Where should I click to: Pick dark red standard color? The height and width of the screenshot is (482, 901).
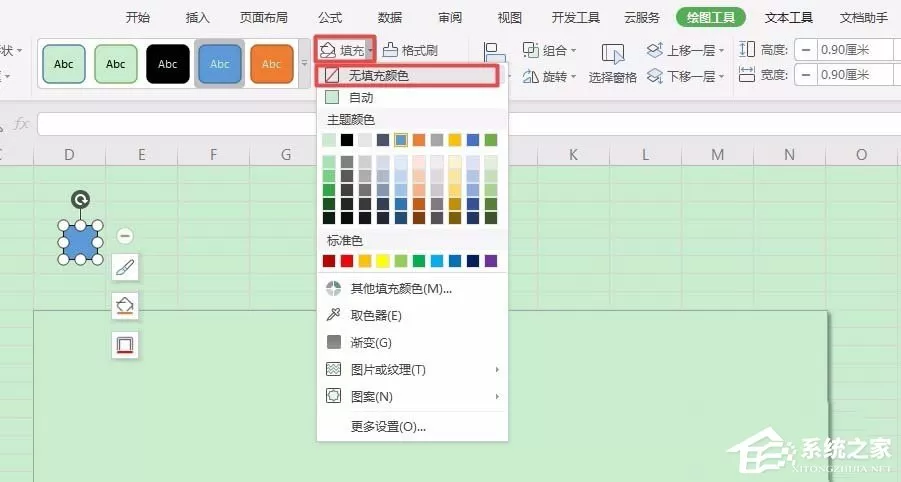point(329,261)
